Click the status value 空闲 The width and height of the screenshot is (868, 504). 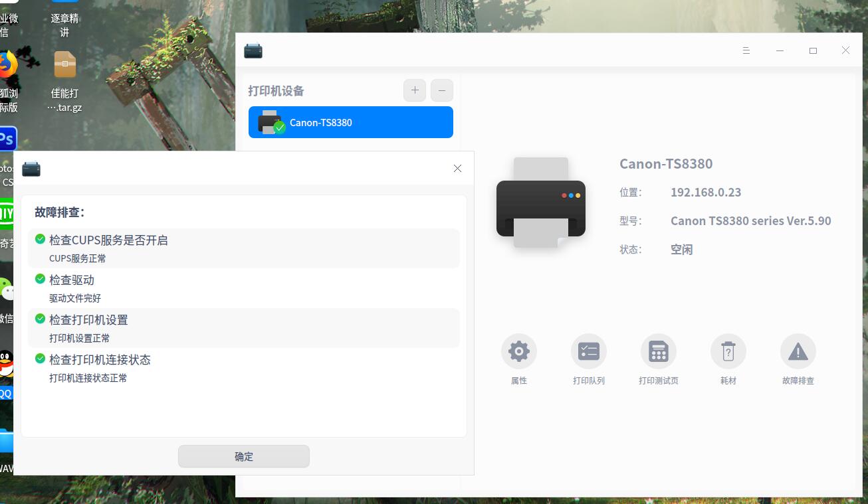(x=682, y=250)
